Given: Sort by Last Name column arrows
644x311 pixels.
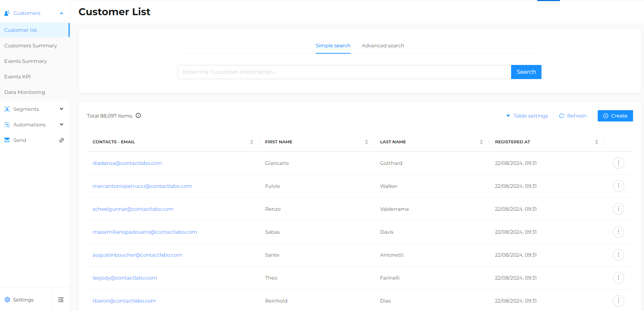Looking at the screenshot, I should pos(481,142).
